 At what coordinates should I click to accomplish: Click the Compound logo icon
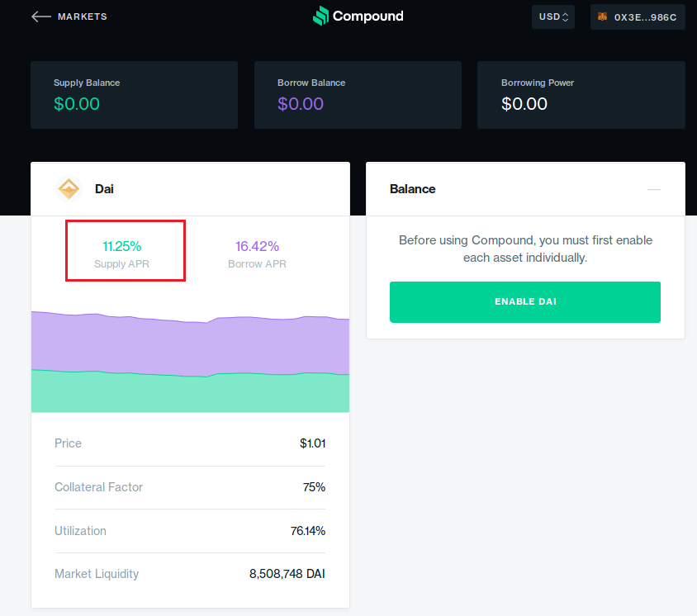pyautogui.click(x=321, y=16)
